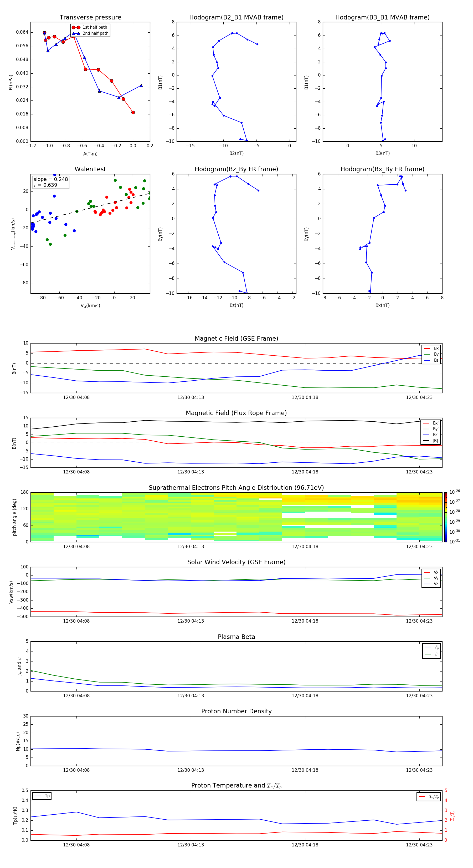Screen dimensions: 473x868
Task: Select the "Vx" legend entry
Action: tap(431, 572)
